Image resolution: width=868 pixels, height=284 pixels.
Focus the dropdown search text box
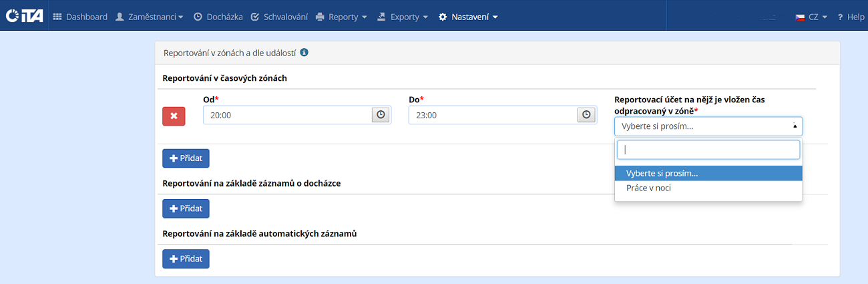(x=708, y=150)
